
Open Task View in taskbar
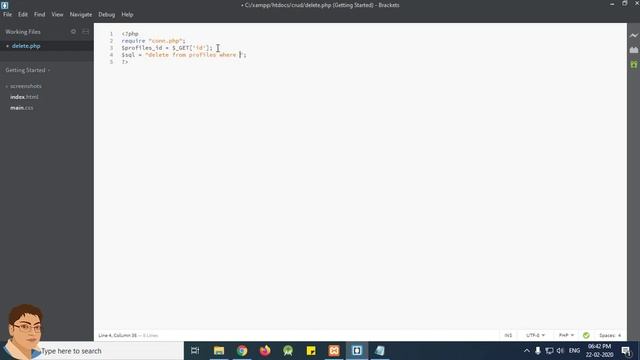point(195,351)
